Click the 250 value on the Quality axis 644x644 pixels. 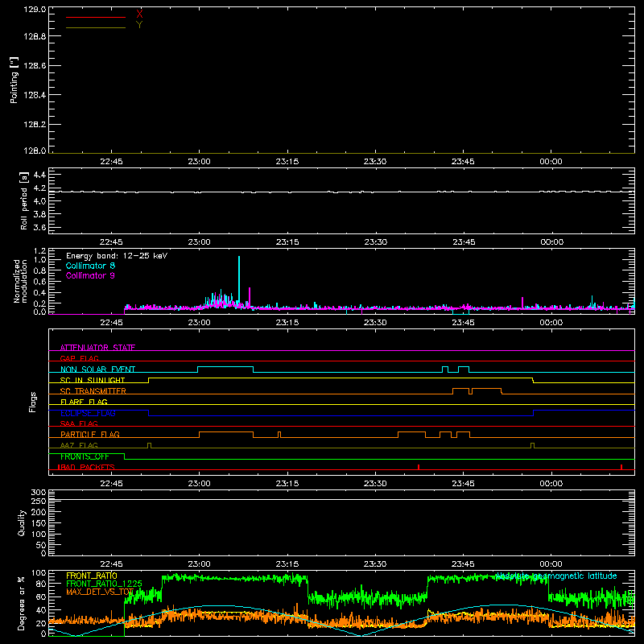coord(39,501)
